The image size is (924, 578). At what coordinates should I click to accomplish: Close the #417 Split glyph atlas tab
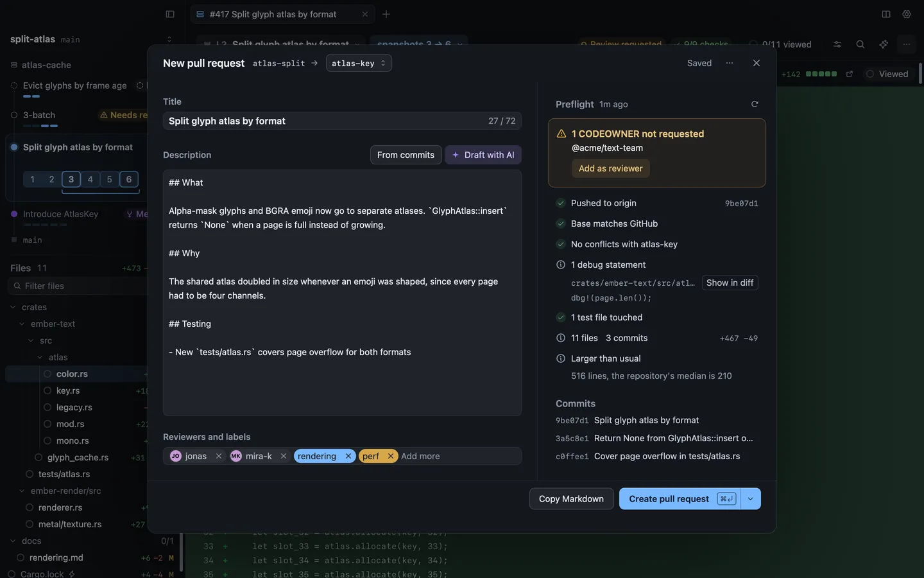pyautogui.click(x=365, y=14)
